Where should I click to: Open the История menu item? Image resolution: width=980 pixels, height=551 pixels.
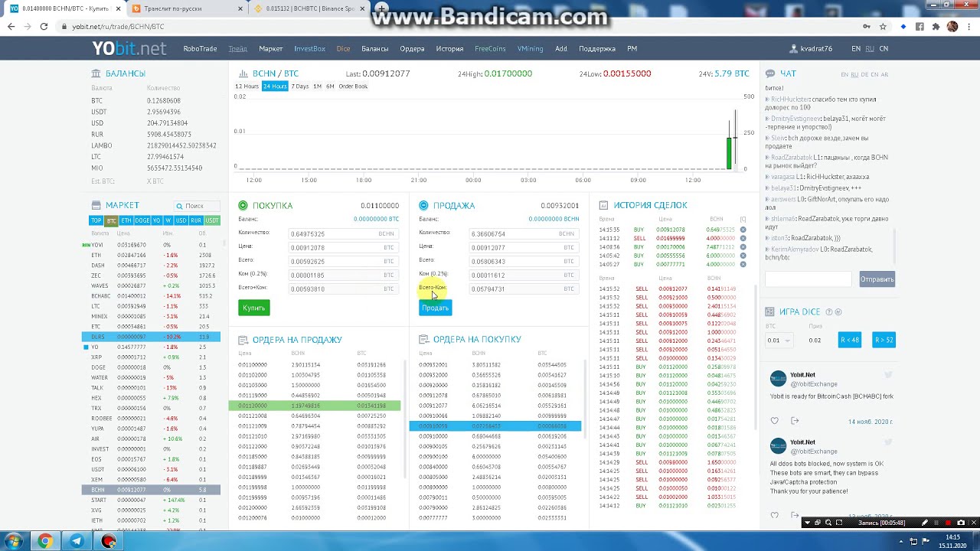[449, 49]
